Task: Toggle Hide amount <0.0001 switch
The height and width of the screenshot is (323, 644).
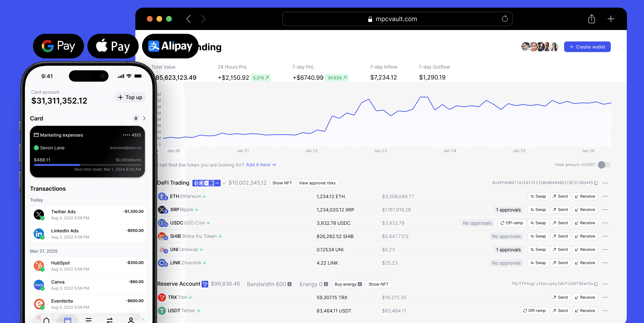Action: point(604,165)
